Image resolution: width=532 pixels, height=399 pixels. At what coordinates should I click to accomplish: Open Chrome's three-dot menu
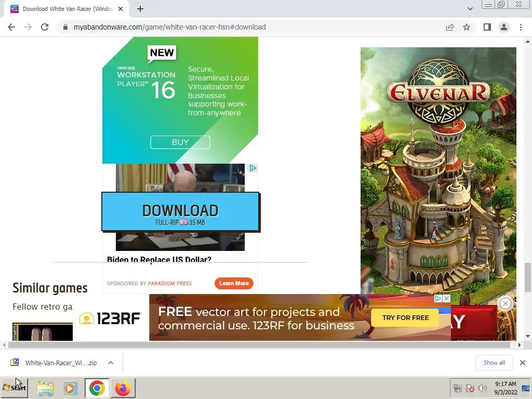[521, 27]
